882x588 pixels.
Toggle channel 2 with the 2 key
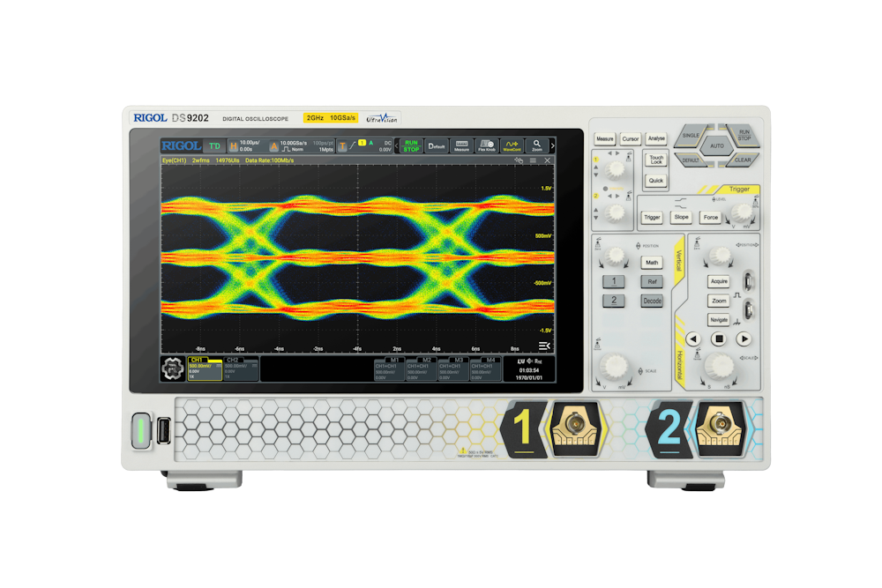click(614, 301)
